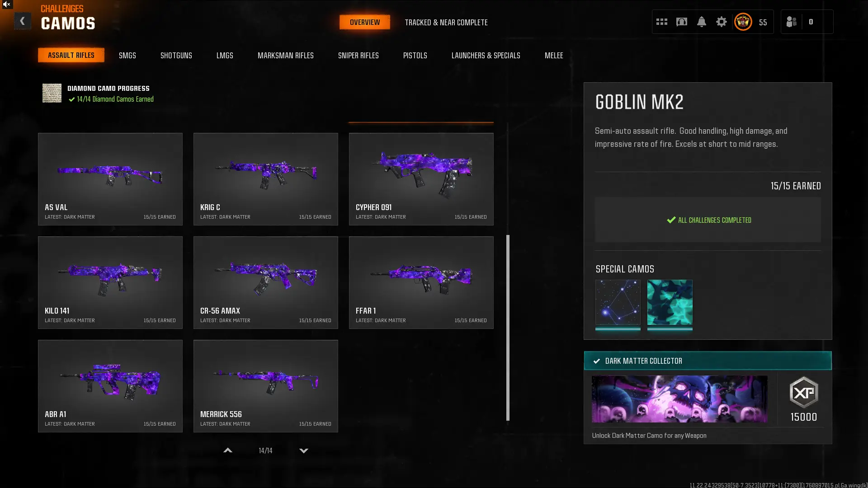This screenshot has height=488, width=868.
Task: Open the friends party icon
Action: pos(791,22)
